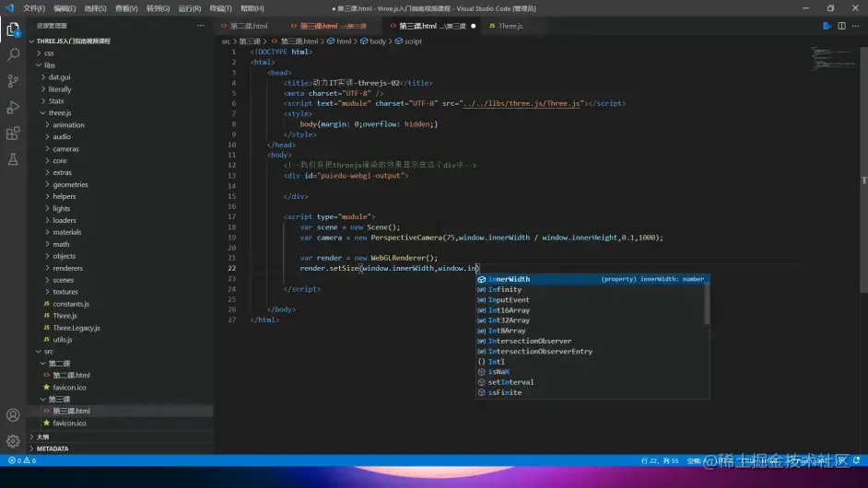Select 第三课.html file in explorer
Screen dimensions: 868x488
[x=71, y=411]
